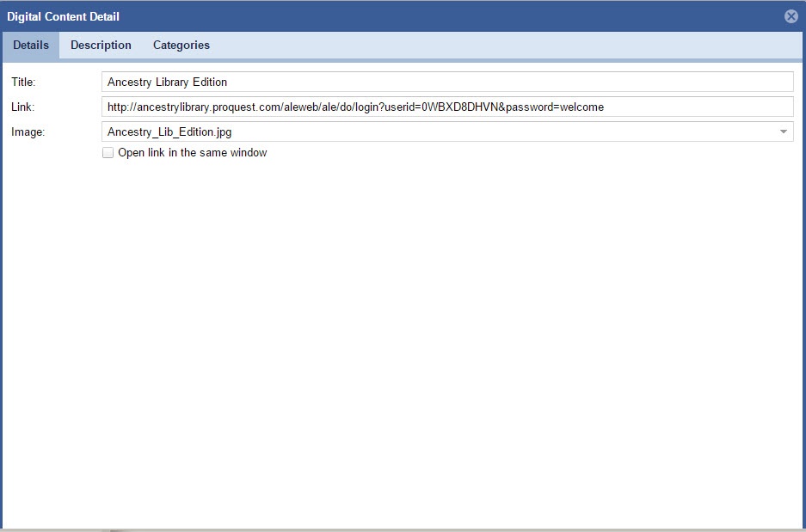Close the Digital Content Detail dialog
The height and width of the screenshot is (532, 806).
791,16
